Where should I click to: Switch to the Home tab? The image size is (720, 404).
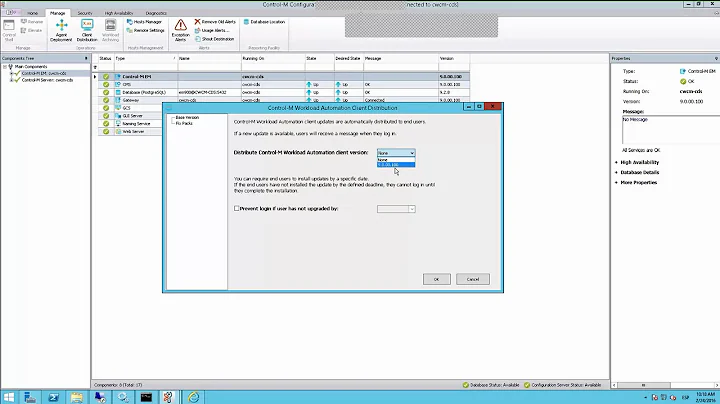(x=32, y=13)
